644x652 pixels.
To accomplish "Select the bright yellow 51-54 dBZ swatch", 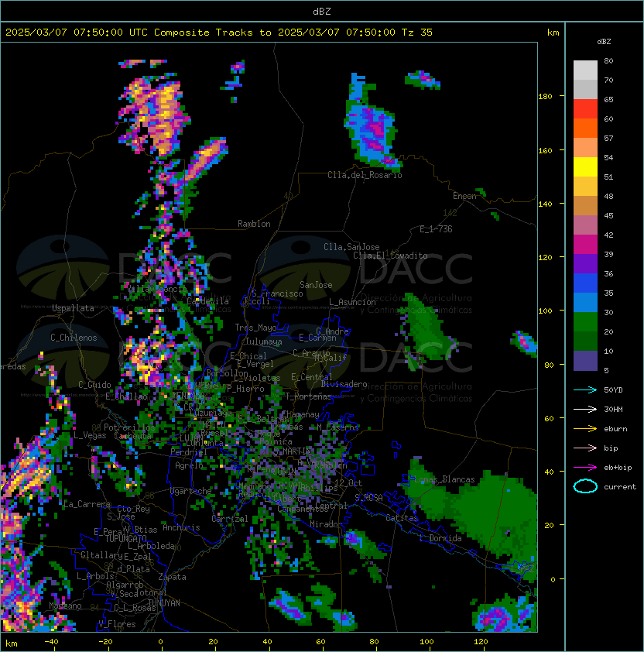I will [x=585, y=167].
